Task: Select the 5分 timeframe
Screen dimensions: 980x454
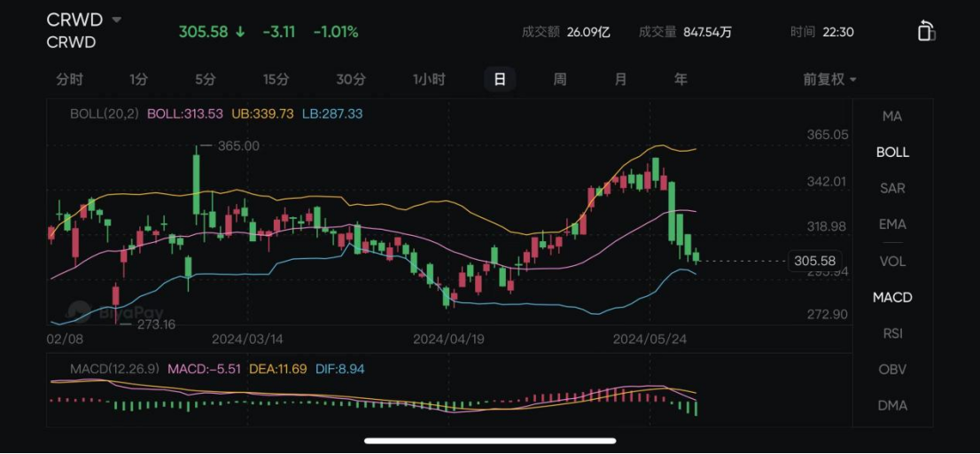Action: pos(205,80)
